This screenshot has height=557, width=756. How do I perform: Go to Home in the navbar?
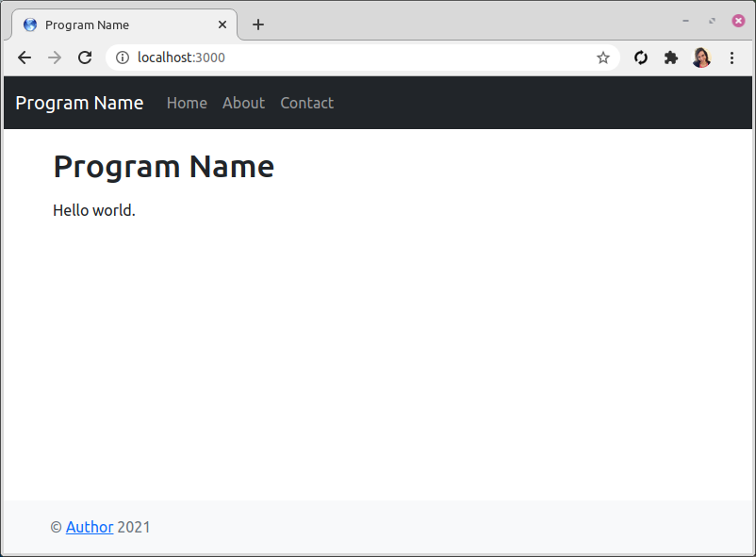[x=187, y=104]
